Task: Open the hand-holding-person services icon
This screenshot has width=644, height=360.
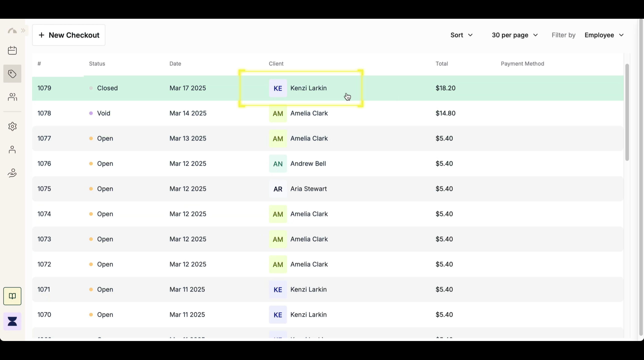Action: pyautogui.click(x=12, y=173)
